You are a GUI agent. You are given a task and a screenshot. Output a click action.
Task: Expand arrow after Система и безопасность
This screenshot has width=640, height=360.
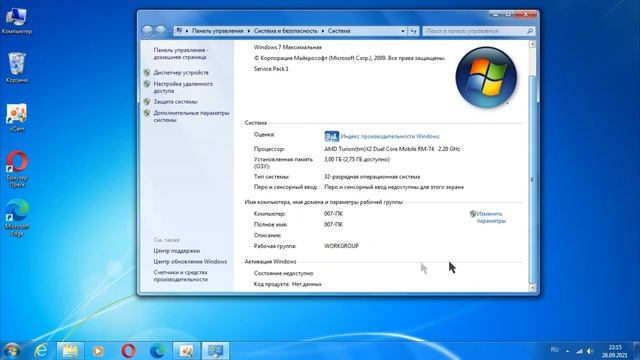click(x=323, y=31)
